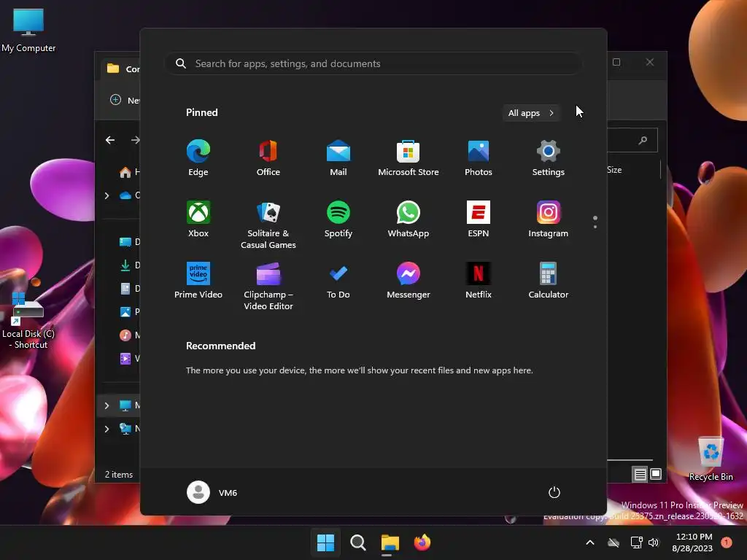Click the Start menu search box

(373, 63)
